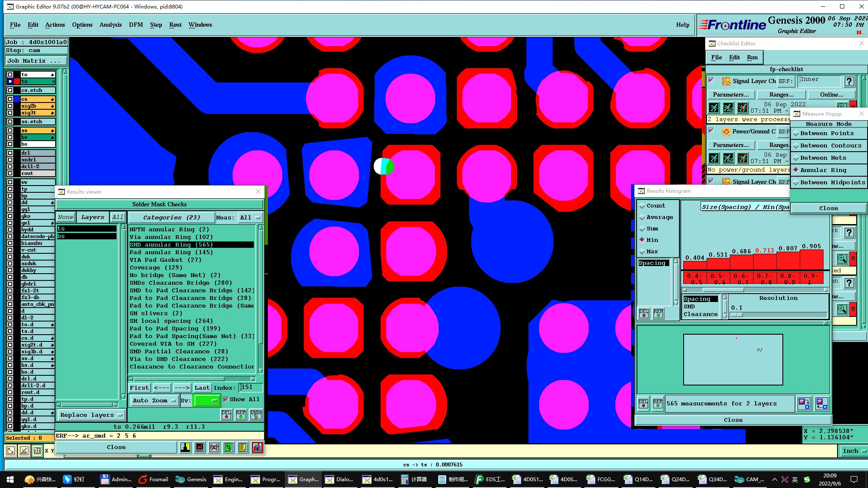Image resolution: width=868 pixels, height=488 pixels.
Task: Click the black-and-yellow figure icon beside Close
Action: [185, 447]
